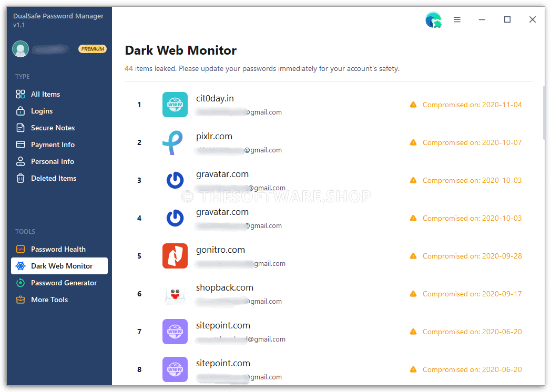Click warning icon for 2020-10-07 compromise

[x=413, y=142]
